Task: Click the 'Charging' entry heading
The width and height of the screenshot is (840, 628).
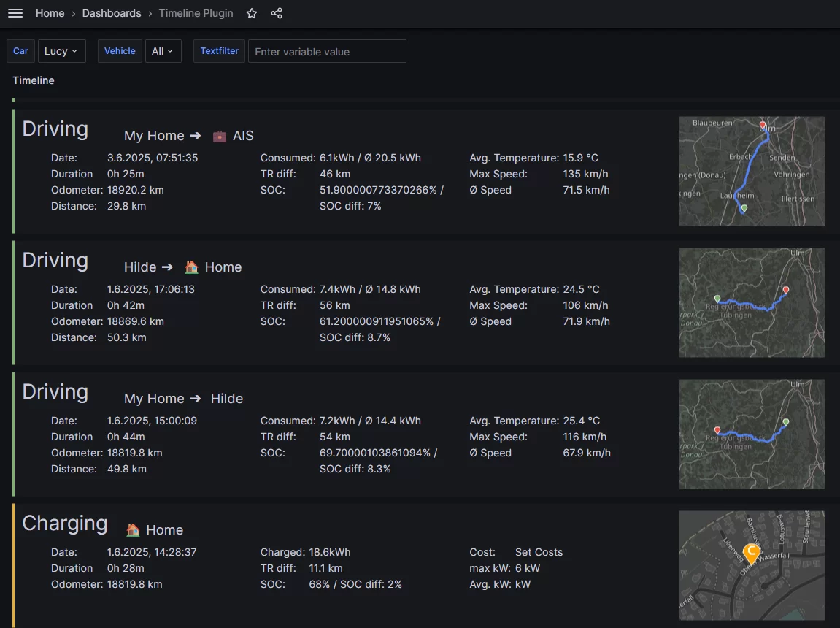Action: click(65, 524)
